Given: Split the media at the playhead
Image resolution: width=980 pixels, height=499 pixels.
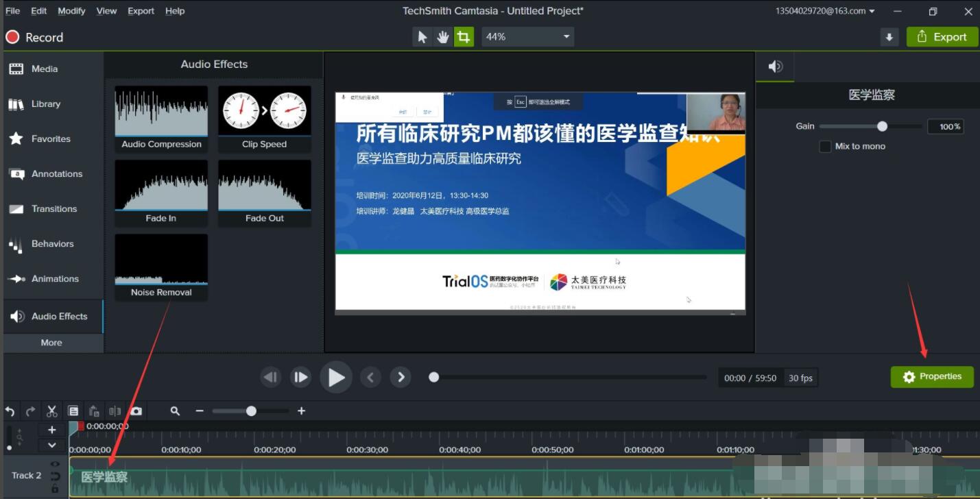Looking at the screenshot, I should click(x=115, y=411).
